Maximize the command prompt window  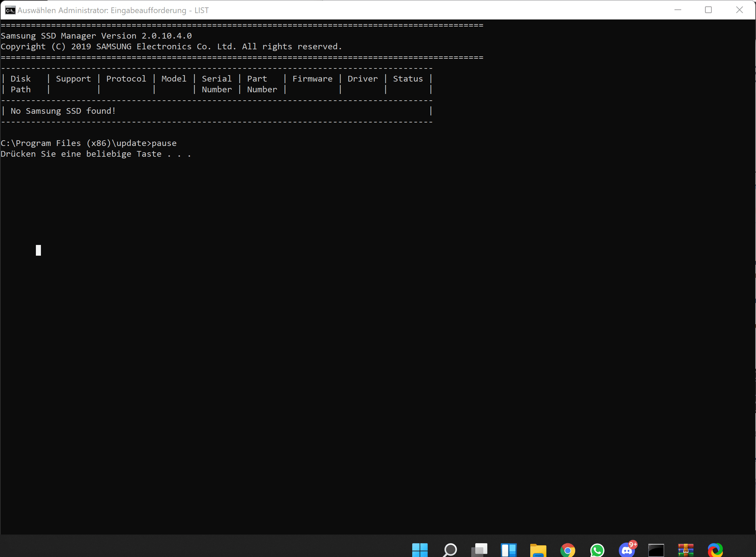[708, 10]
